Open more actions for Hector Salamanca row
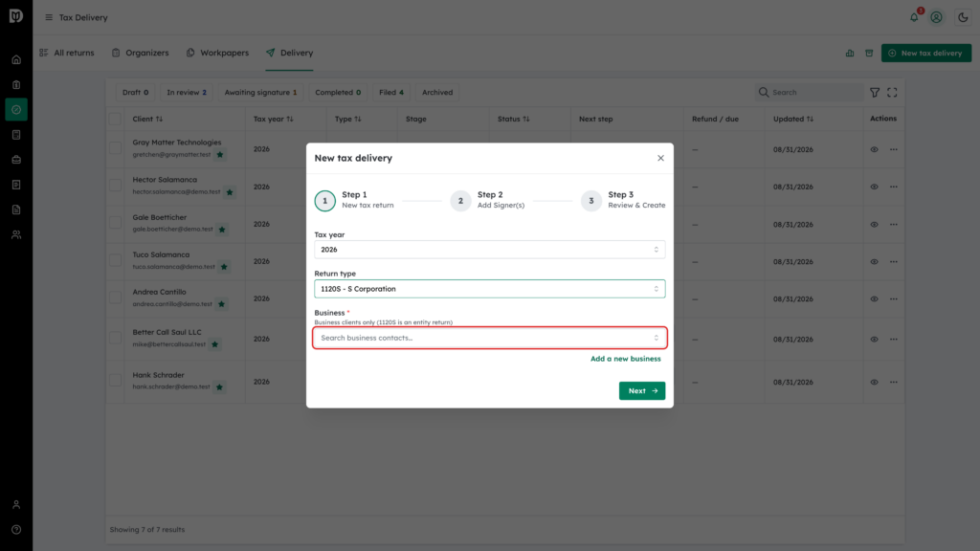980x551 pixels. click(x=893, y=187)
